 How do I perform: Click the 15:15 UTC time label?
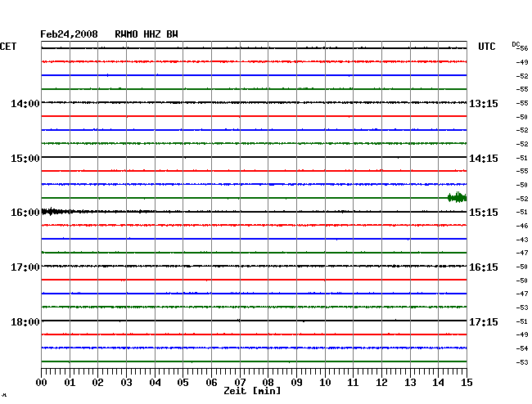tap(484, 212)
